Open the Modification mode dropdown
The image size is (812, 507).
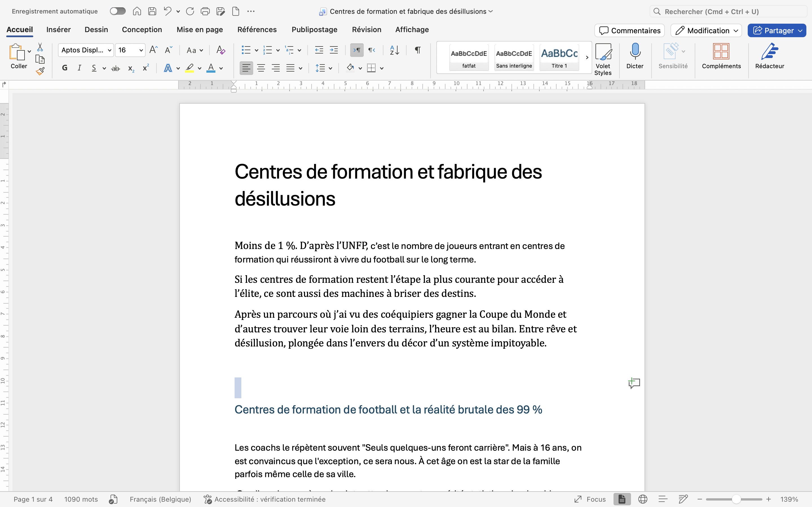click(x=706, y=30)
